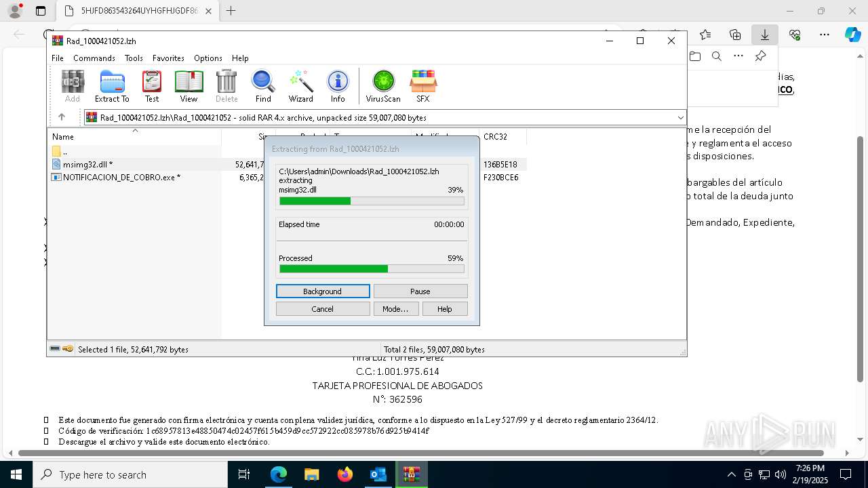Click the SFX toolbar icon

pyautogui.click(x=423, y=86)
